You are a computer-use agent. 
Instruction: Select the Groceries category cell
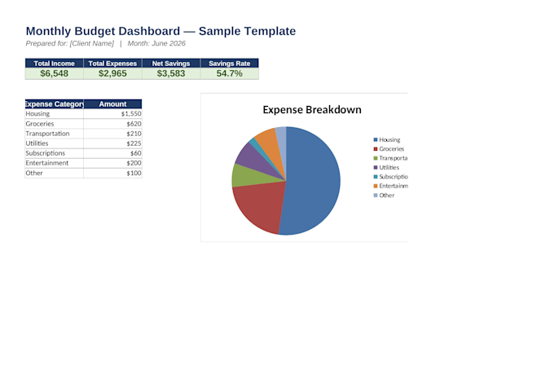55,124
